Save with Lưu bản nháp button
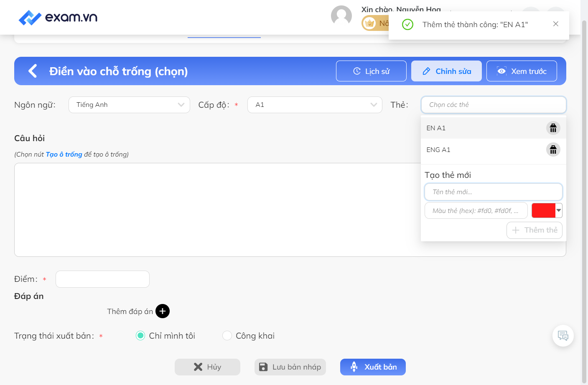Viewport: 588px width, 385px height. [290, 367]
